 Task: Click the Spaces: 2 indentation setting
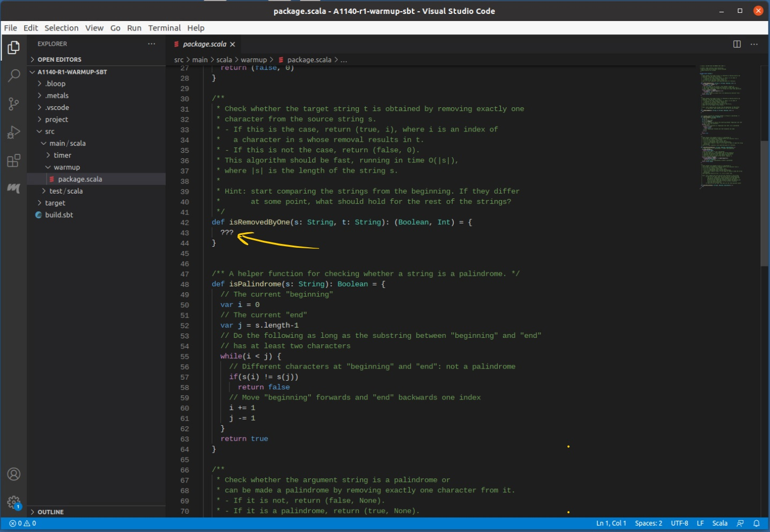[648, 523]
